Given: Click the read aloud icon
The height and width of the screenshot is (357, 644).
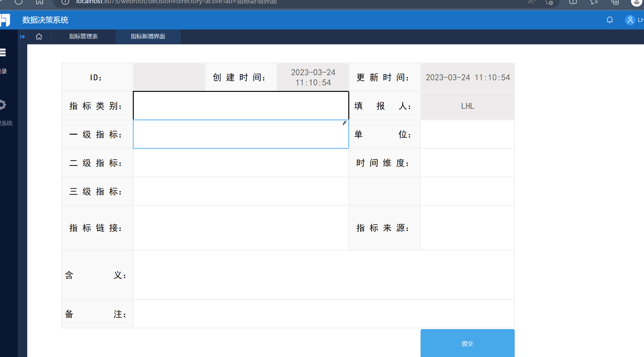Looking at the screenshot, I should pyautogui.click(x=531, y=2).
